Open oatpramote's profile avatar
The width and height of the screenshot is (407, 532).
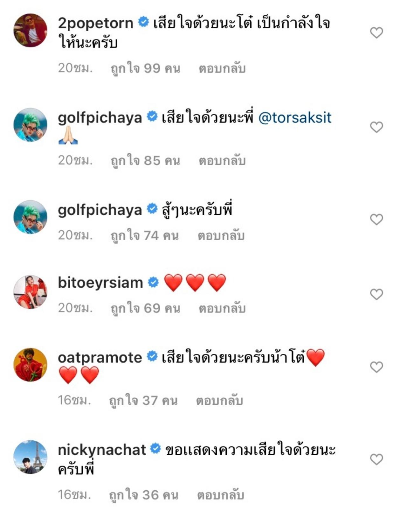coord(30,365)
